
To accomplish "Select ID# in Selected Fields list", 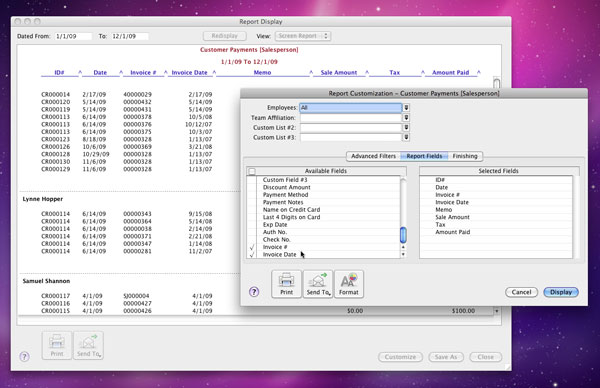I will tap(496, 180).
